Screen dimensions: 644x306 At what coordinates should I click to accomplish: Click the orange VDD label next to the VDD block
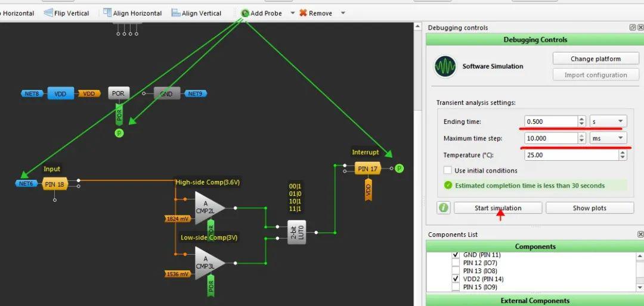[x=89, y=93]
